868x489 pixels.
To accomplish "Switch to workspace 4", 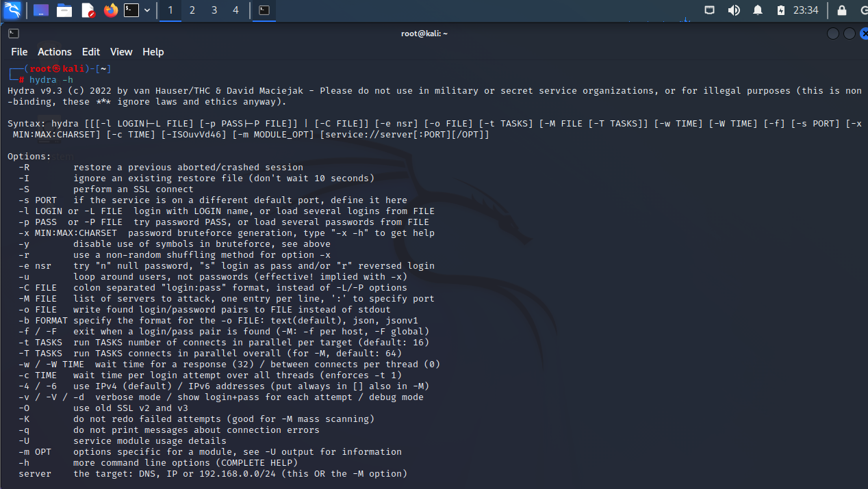I will [236, 10].
